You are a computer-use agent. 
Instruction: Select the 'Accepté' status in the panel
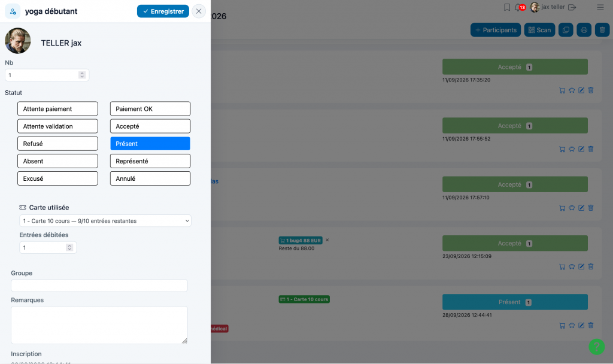(150, 126)
